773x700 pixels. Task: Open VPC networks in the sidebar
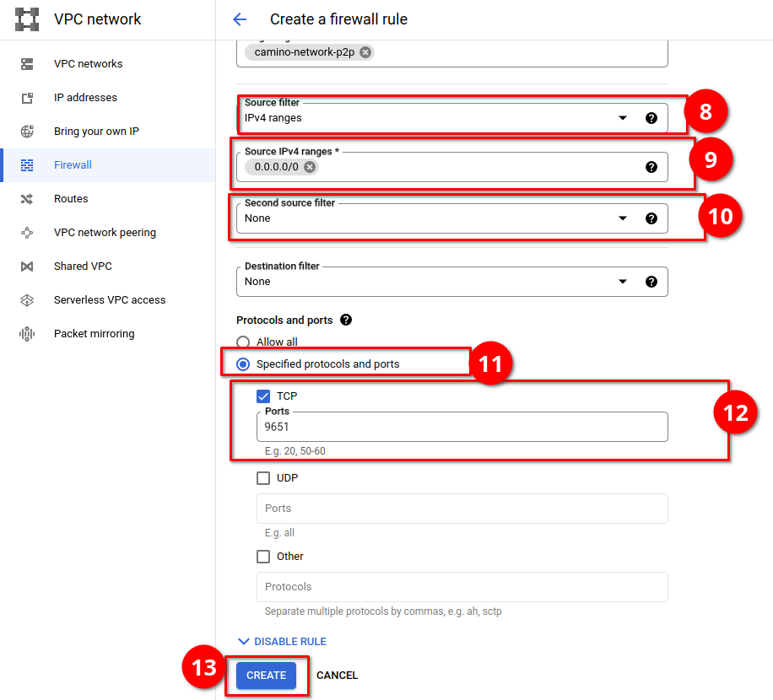pos(88,64)
